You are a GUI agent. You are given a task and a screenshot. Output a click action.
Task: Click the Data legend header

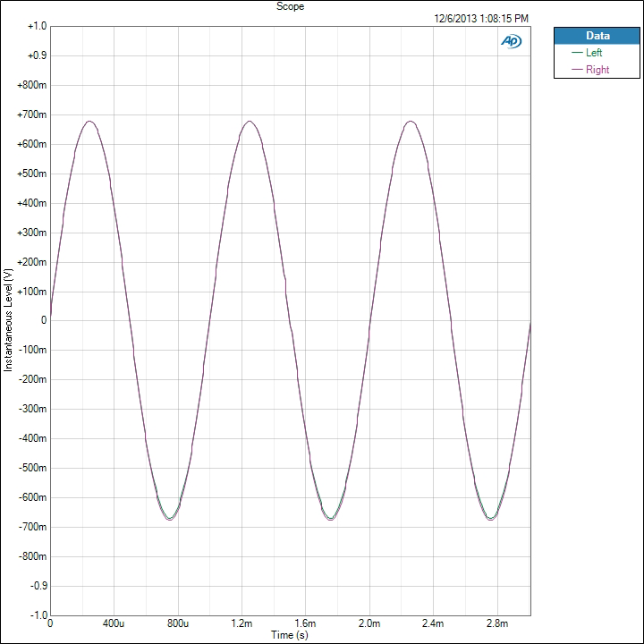[x=597, y=36]
